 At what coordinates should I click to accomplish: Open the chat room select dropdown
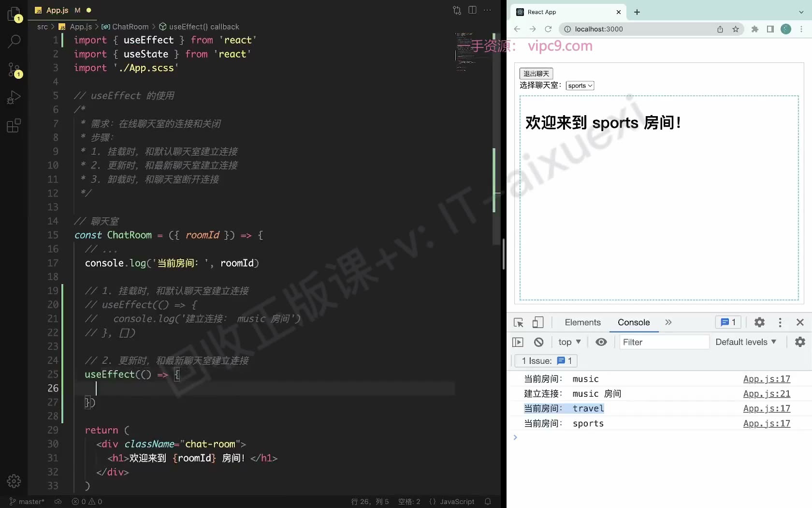580,86
